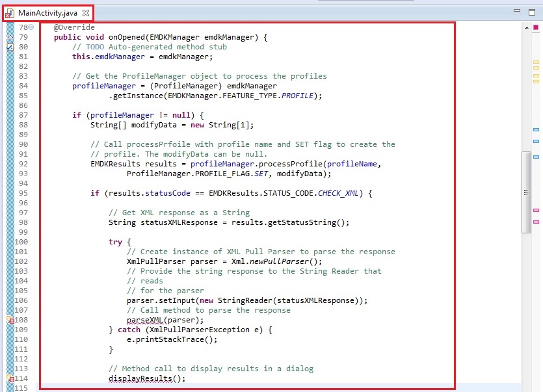The image size is (543, 392).
Task: Minimize the editor pane
Action: tap(516, 11)
